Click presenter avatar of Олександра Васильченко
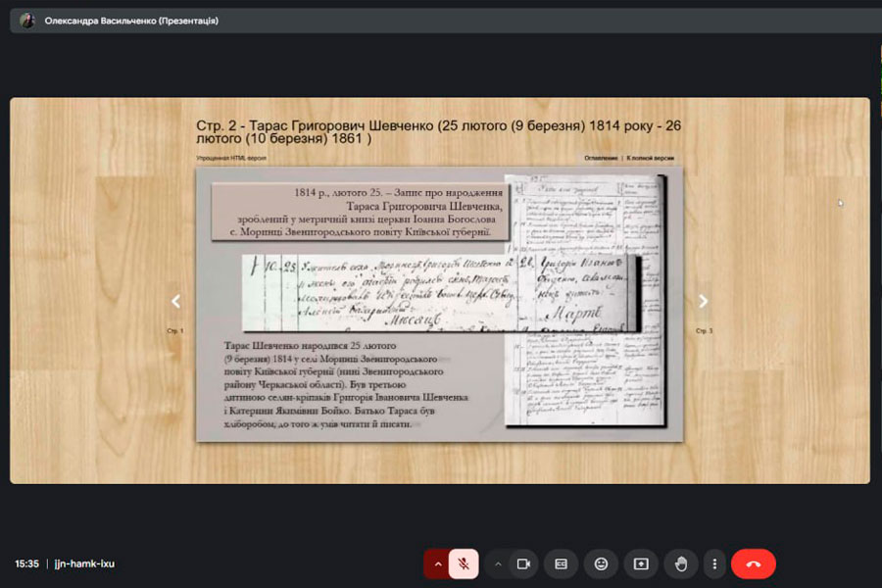The image size is (882, 588). tap(26, 21)
